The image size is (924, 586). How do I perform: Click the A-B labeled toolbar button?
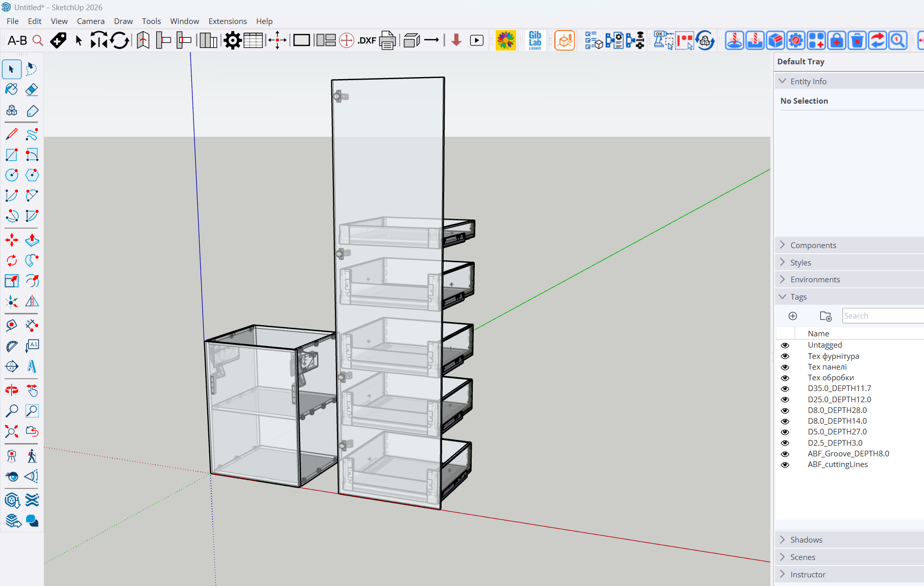pyautogui.click(x=17, y=40)
